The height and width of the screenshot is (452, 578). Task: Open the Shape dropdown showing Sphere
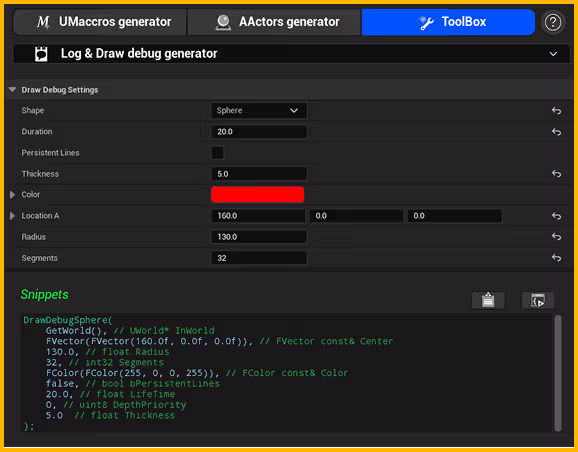(x=259, y=111)
